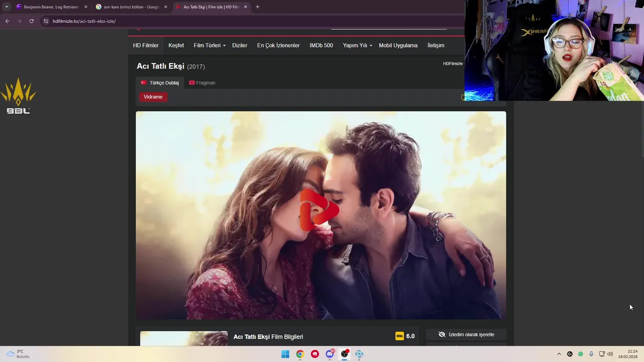Switch to Benjamin Beaver tab
This screenshot has height=362, width=644.
tap(52, 7)
